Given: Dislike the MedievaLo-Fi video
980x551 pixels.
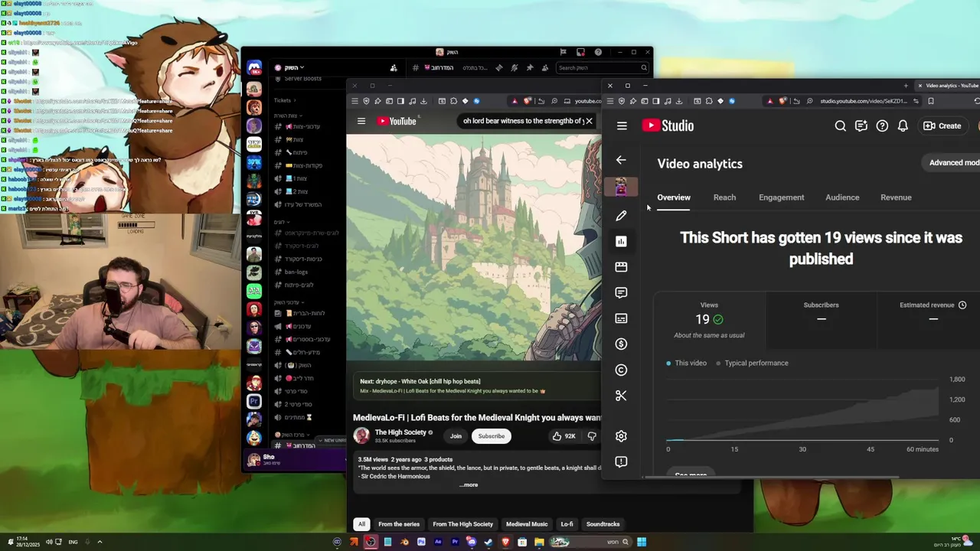Looking at the screenshot, I should (592, 436).
